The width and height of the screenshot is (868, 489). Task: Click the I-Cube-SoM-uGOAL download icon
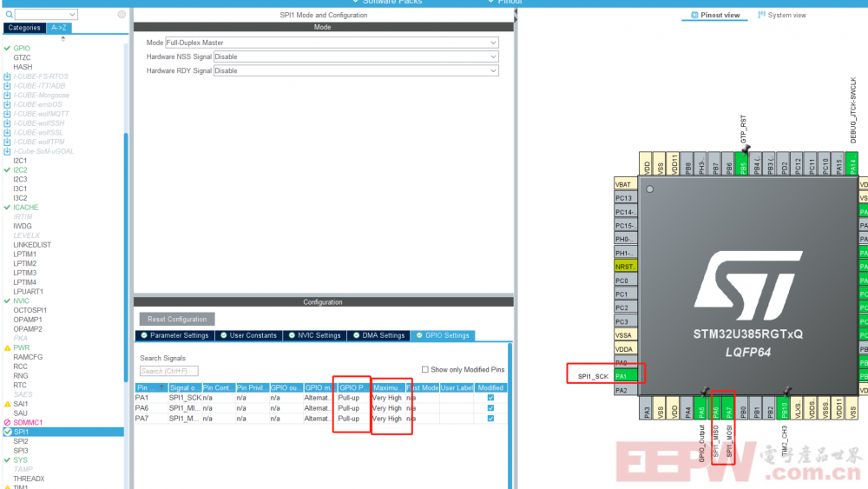7,151
